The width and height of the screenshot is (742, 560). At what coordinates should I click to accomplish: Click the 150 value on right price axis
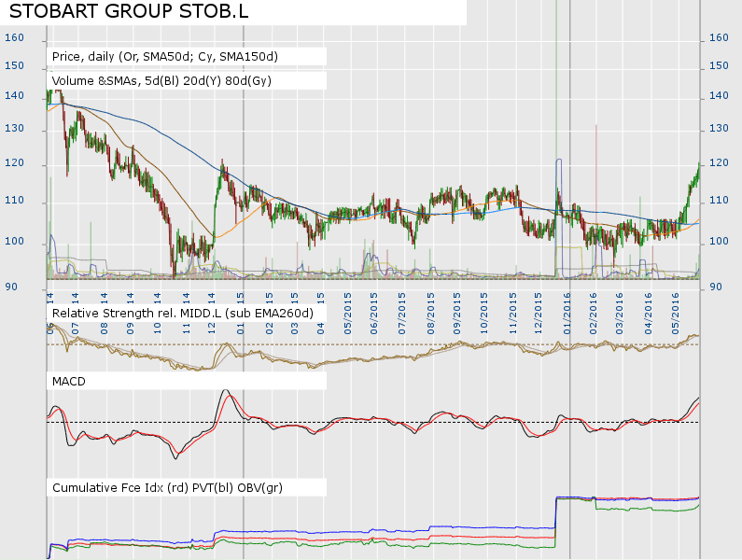pyautogui.click(x=719, y=65)
